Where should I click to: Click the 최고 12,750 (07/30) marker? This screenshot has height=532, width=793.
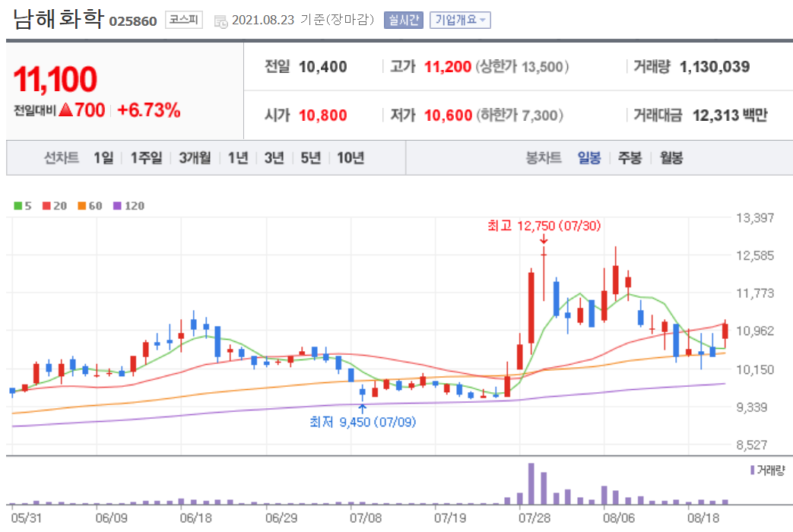click(544, 226)
